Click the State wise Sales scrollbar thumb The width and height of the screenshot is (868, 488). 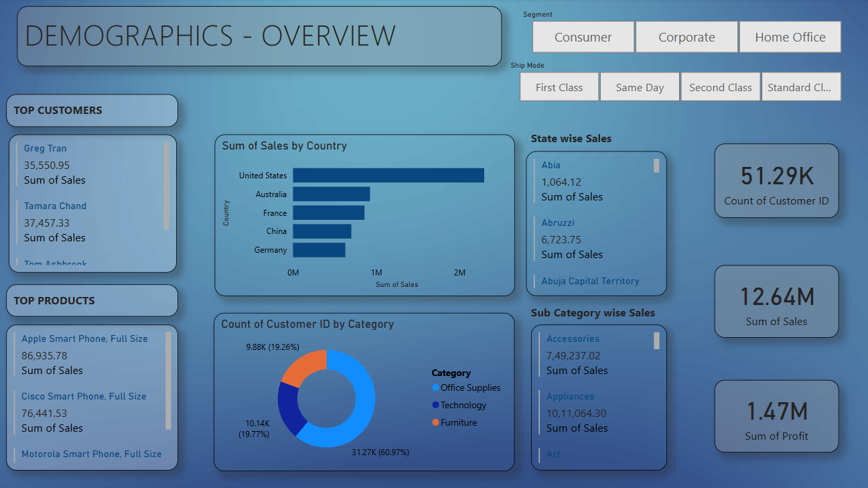tap(656, 165)
